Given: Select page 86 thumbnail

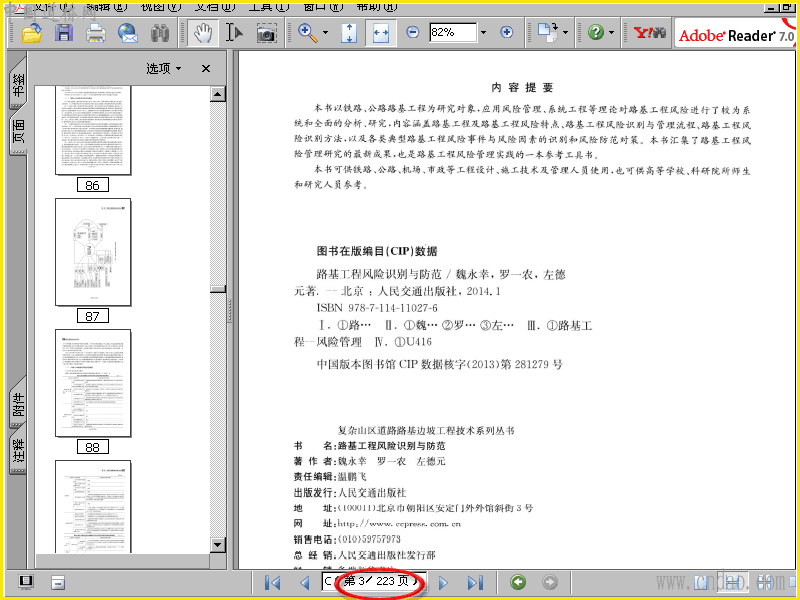Looking at the screenshot, I should [x=93, y=131].
